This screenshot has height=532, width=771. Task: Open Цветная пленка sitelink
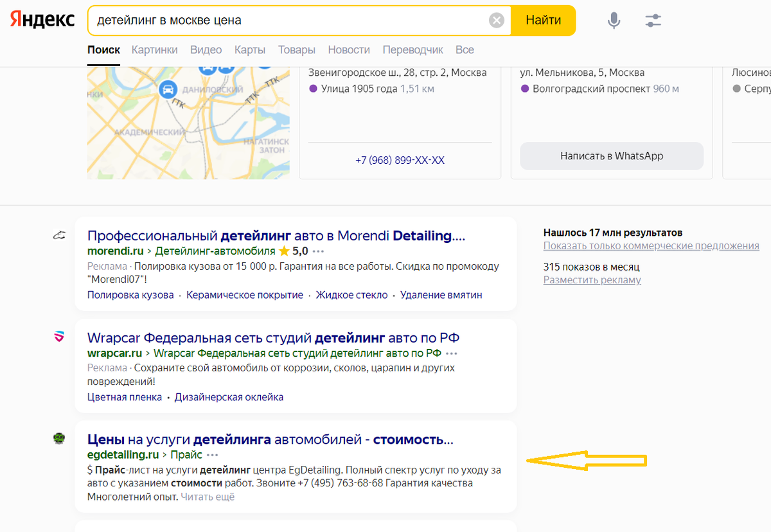point(125,397)
